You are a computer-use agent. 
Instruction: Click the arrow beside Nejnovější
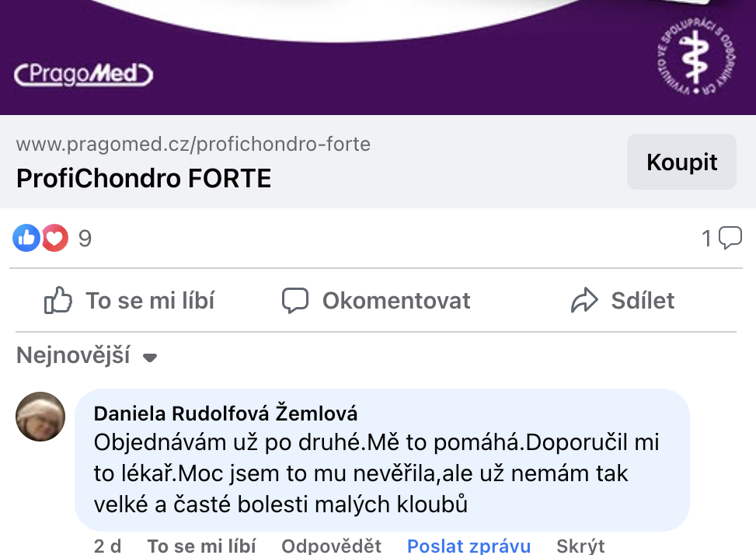coord(151,358)
